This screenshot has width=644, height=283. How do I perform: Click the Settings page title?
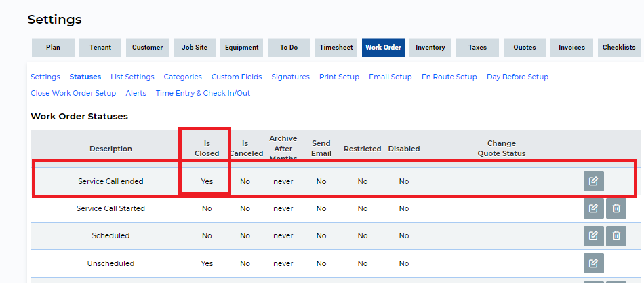click(55, 19)
